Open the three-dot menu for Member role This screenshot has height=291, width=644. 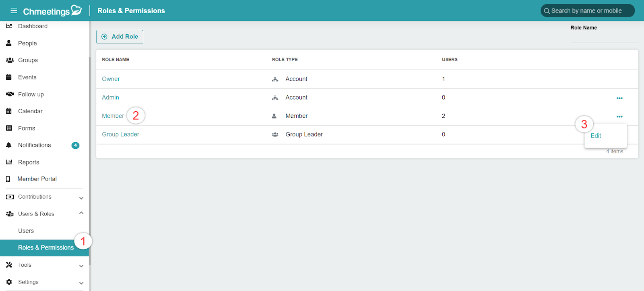pos(619,116)
